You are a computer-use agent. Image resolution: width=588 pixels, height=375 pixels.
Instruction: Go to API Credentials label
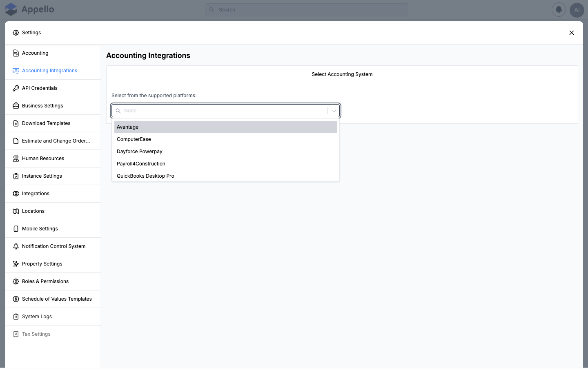[40, 88]
